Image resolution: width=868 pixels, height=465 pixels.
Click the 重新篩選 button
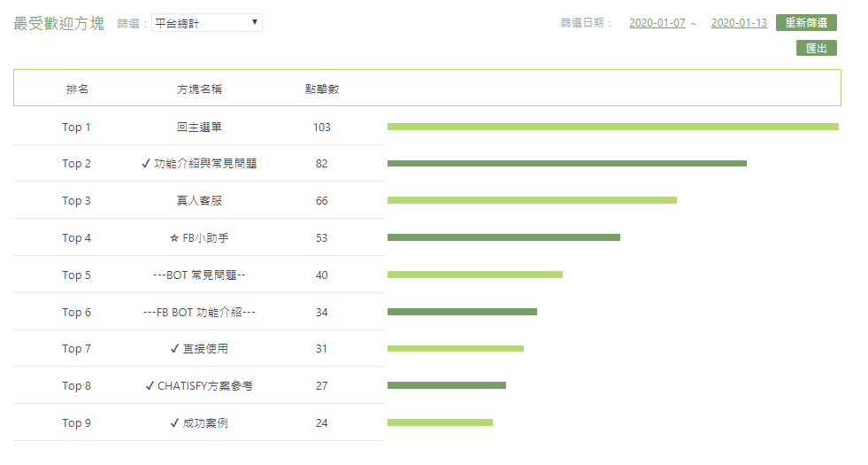pyautogui.click(x=806, y=23)
